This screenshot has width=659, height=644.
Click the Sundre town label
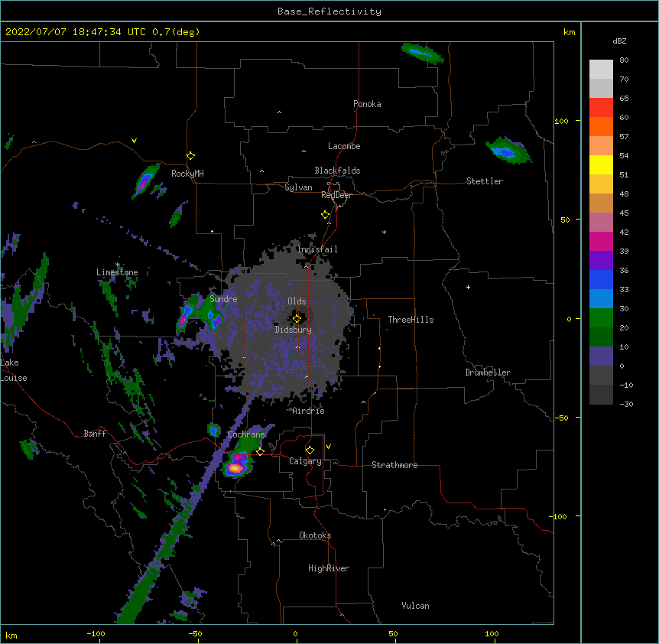point(223,299)
